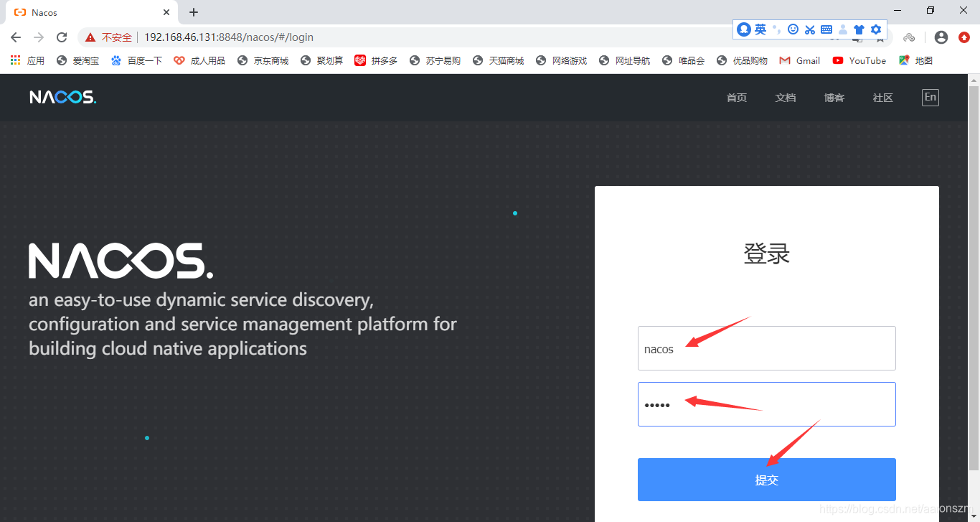Open the 网络游戏 bookmark

[561, 60]
